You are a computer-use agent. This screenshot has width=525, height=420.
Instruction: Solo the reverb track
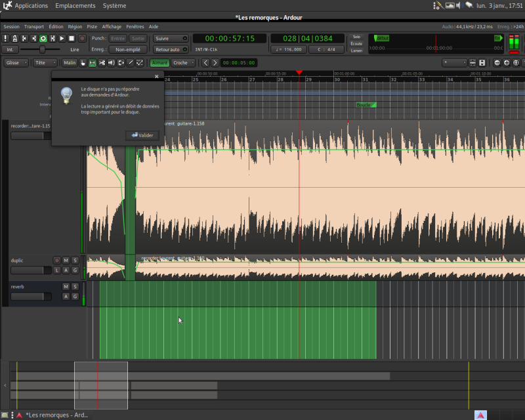click(75, 287)
